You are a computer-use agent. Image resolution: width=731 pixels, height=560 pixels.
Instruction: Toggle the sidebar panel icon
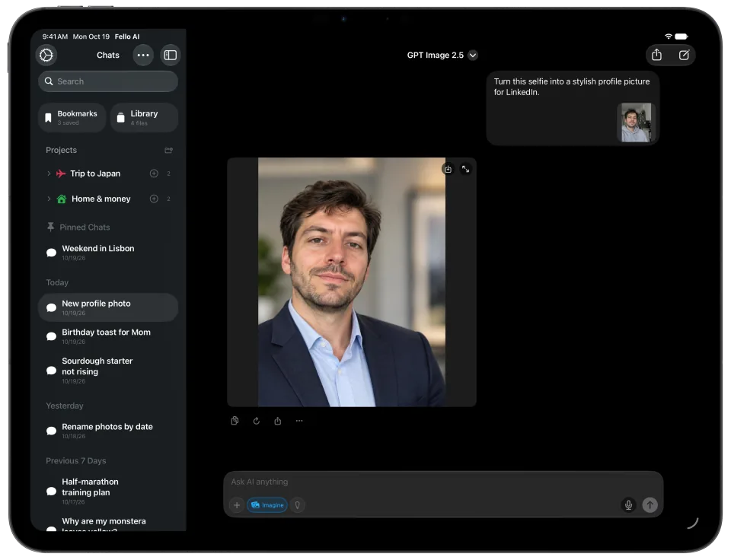pyautogui.click(x=170, y=55)
